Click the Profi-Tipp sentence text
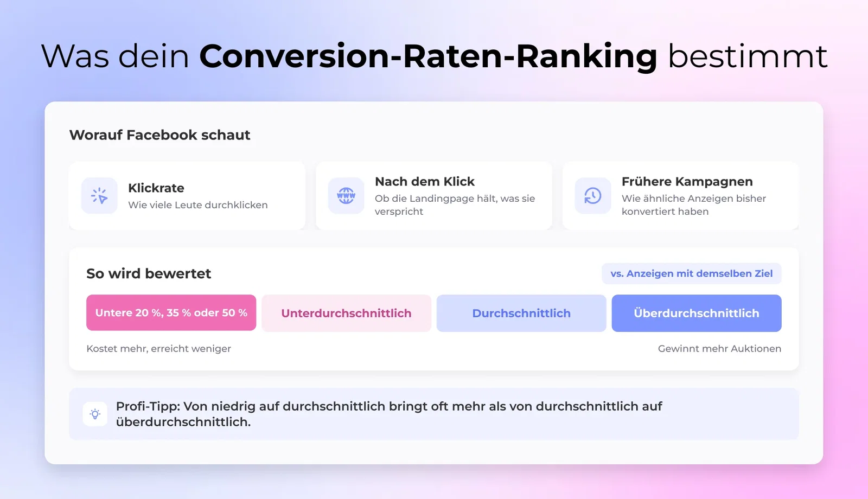This screenshot has width=868, height=499. (389, 414)
